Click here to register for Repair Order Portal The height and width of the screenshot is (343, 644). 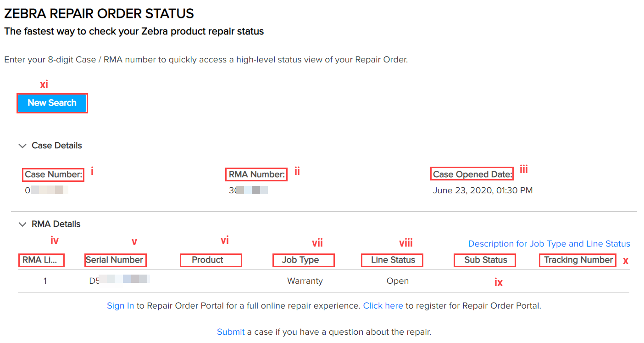[x=383, y=305]
